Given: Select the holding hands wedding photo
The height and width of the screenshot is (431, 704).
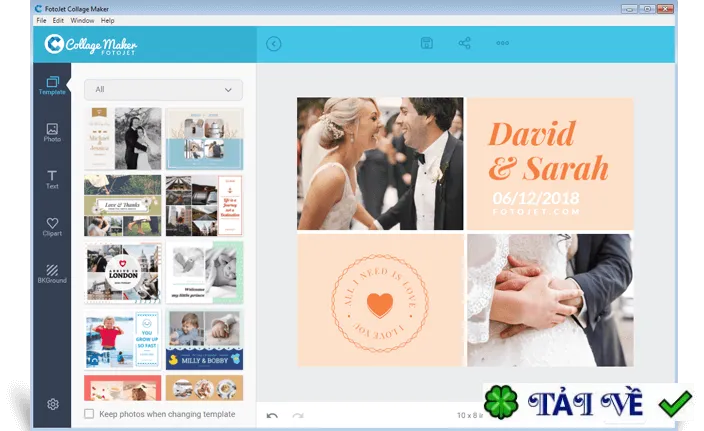Looking at the screenshot, I should click(x=550, y=300).
